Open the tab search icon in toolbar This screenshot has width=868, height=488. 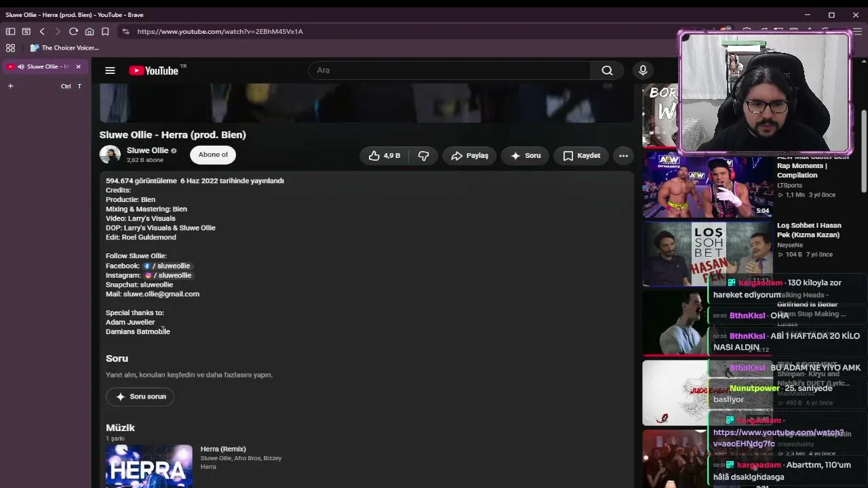tap(26, 31)
